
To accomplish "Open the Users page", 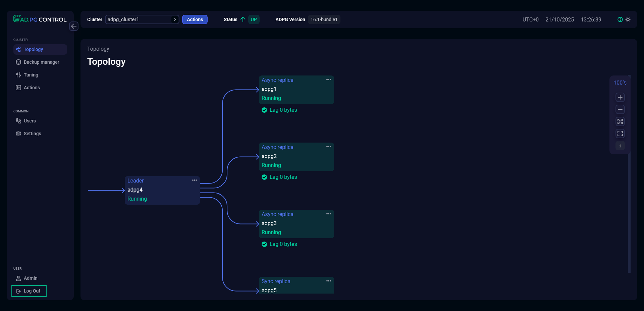I will point(30,121).
